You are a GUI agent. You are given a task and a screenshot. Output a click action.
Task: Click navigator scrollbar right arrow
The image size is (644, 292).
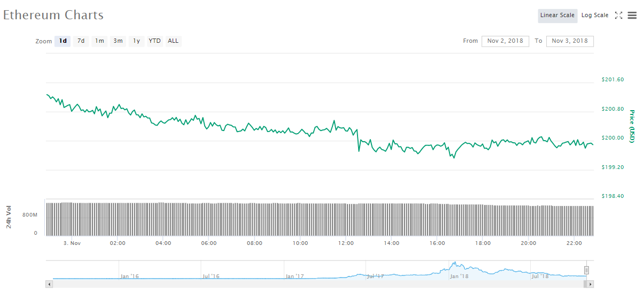(x=590, y=284)
